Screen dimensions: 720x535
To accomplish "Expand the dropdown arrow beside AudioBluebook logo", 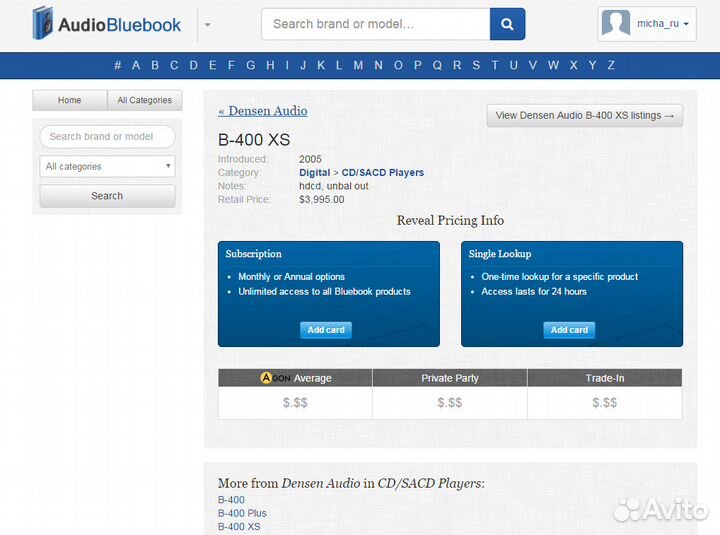I will click(208, 25).
